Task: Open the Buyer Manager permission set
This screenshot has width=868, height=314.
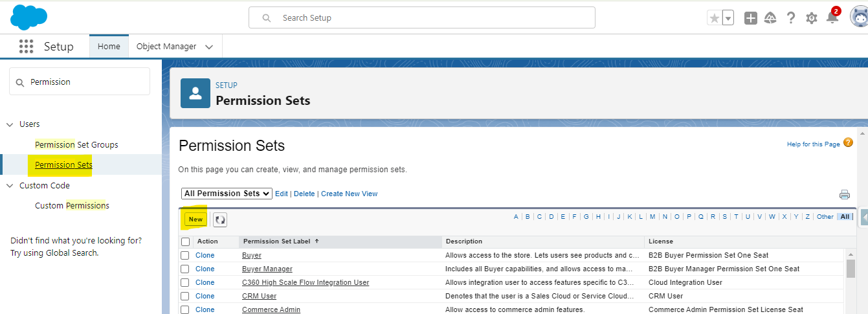Action: click(x=267, y=269)
